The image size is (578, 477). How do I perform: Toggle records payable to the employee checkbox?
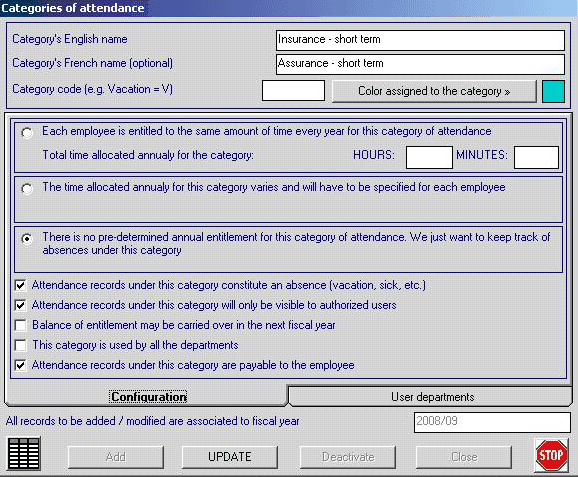21,365
